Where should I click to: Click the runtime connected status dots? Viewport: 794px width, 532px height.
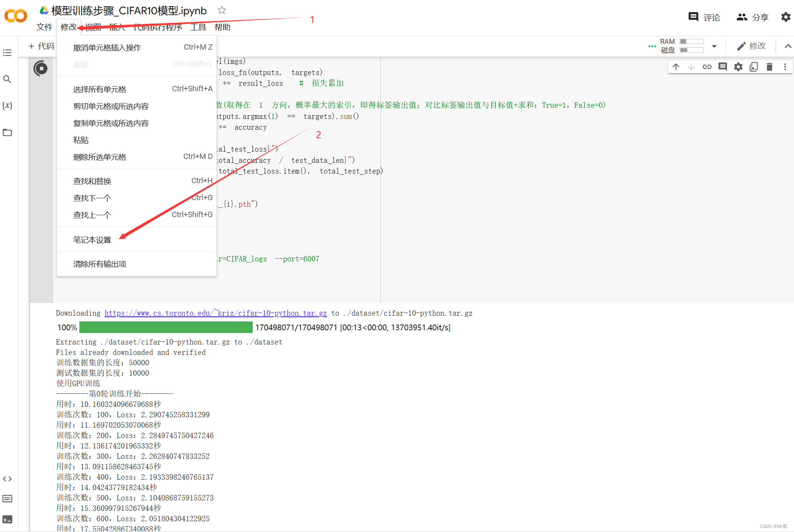pyautogui.click(x=652, y=46)
